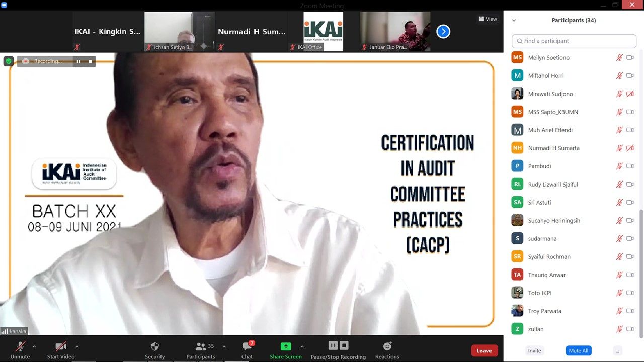Expand Share Screen options arrow

pos(302,346)
